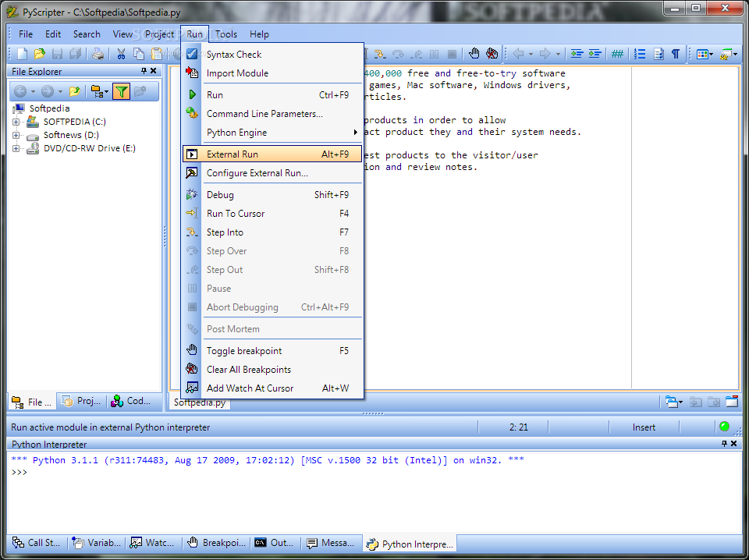Expand the DVD/CD-RW Drive (E:) node
Image resolution: width=749 pixels, height=560 pixels.
point(16,148)
